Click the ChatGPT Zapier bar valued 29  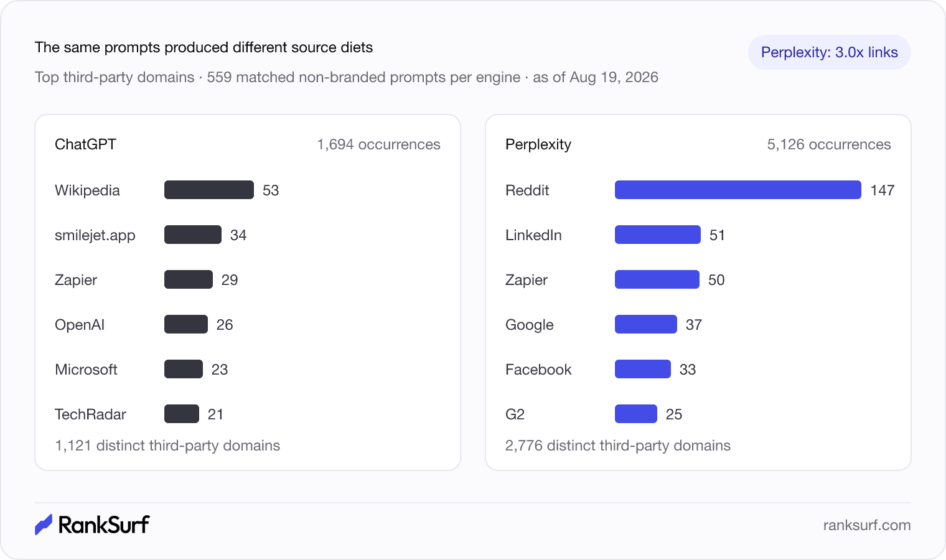click(189, 279)
